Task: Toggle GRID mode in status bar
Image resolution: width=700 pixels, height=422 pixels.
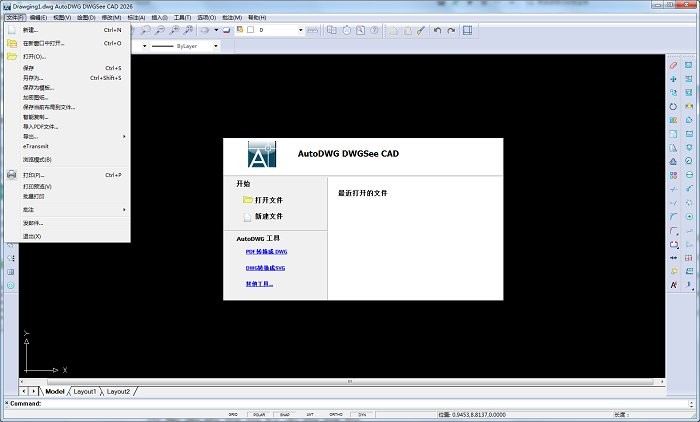Action: coord(233,414)
